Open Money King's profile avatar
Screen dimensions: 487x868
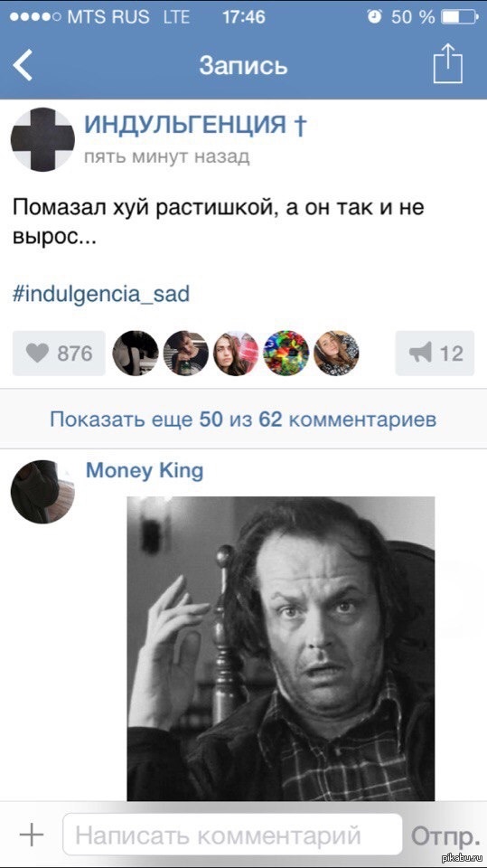click(x=42, y=492)
